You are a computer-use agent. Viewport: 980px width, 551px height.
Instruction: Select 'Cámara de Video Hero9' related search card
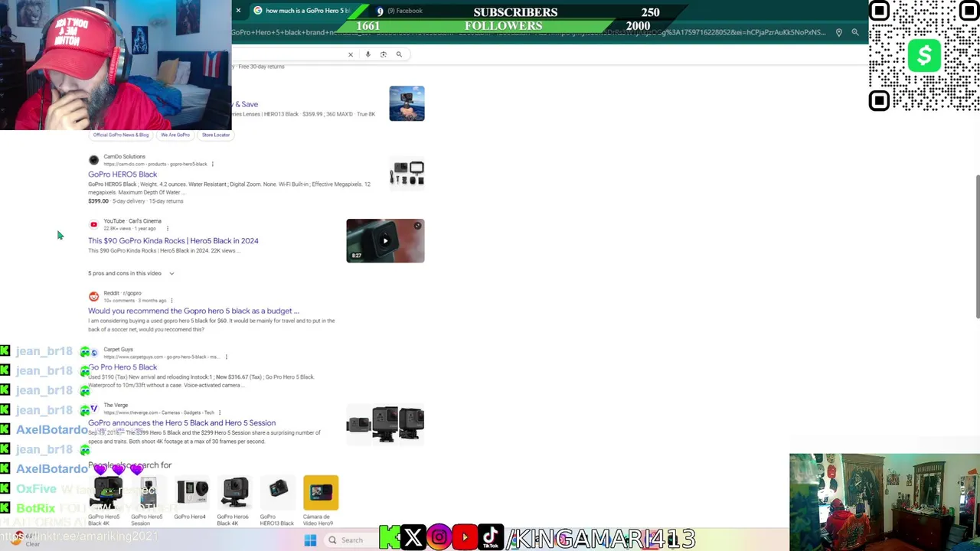coord(320,500)
